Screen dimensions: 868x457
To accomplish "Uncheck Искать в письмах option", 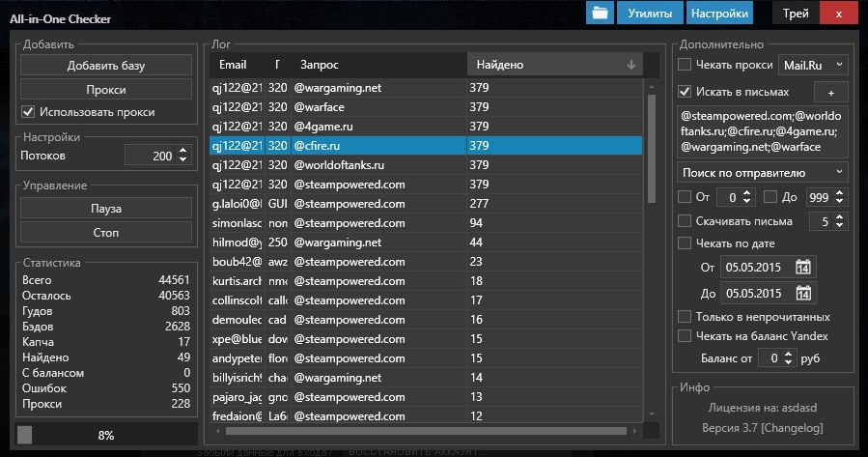I will [685, 92].
